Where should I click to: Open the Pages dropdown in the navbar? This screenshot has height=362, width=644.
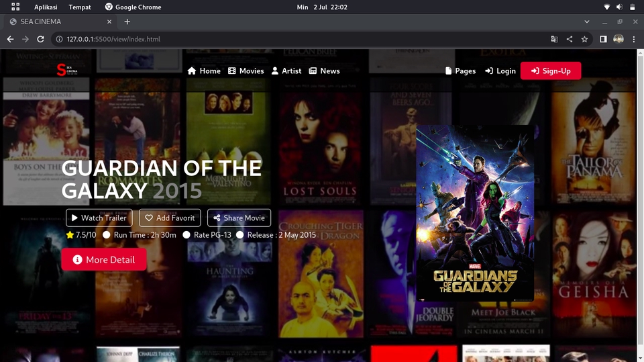point(460,71)
